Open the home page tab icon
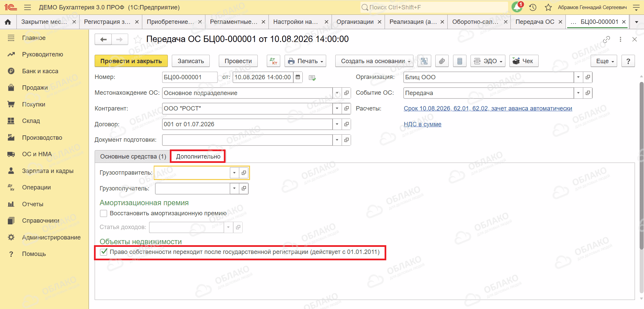 click(x=8, y=22)
